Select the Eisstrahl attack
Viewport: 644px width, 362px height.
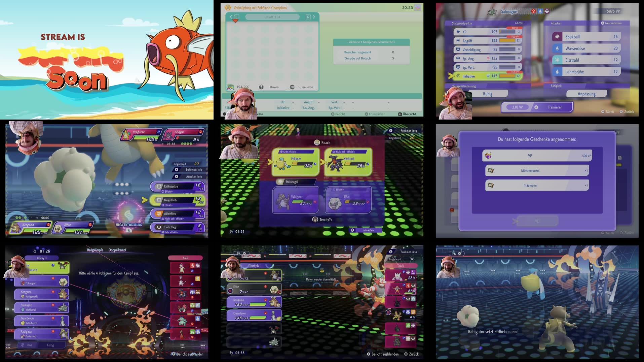click(586, 60)
